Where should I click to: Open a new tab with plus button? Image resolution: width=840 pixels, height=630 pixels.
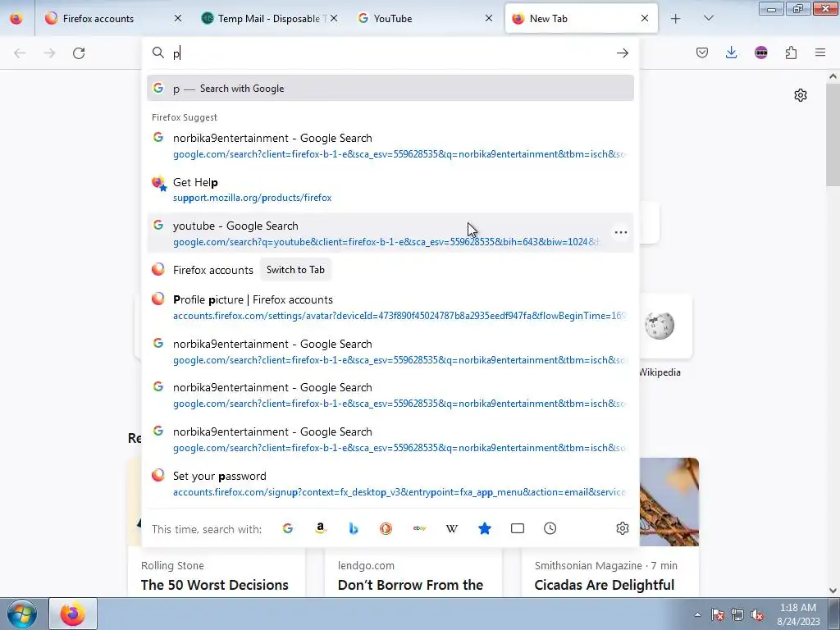[676, 19]
